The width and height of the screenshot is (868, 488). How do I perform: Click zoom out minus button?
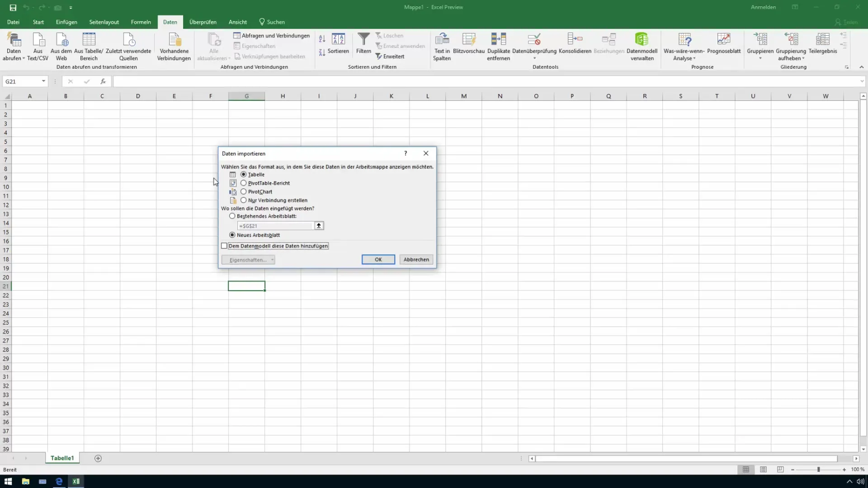click(x=793, y=469)
